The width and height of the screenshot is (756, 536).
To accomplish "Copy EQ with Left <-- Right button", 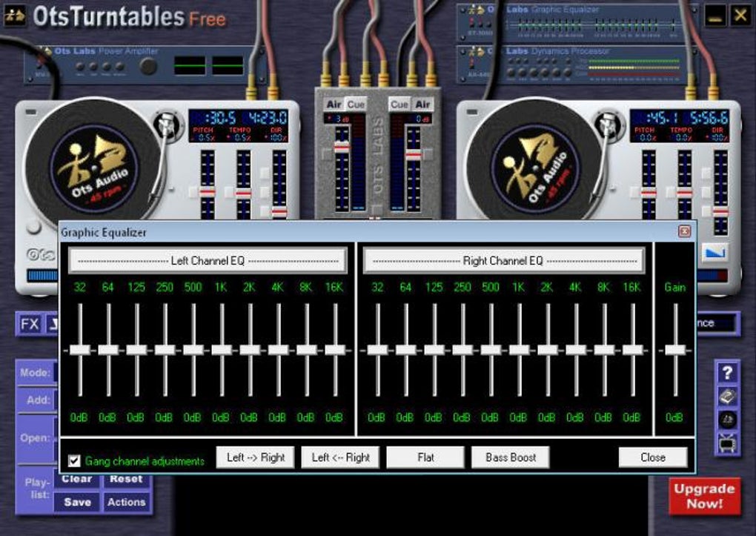I will pyautogui.click(x=340, y=457).
